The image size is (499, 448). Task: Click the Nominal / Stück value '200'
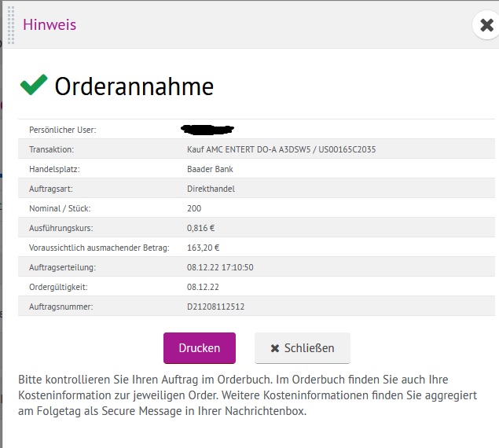pos(194,208)
